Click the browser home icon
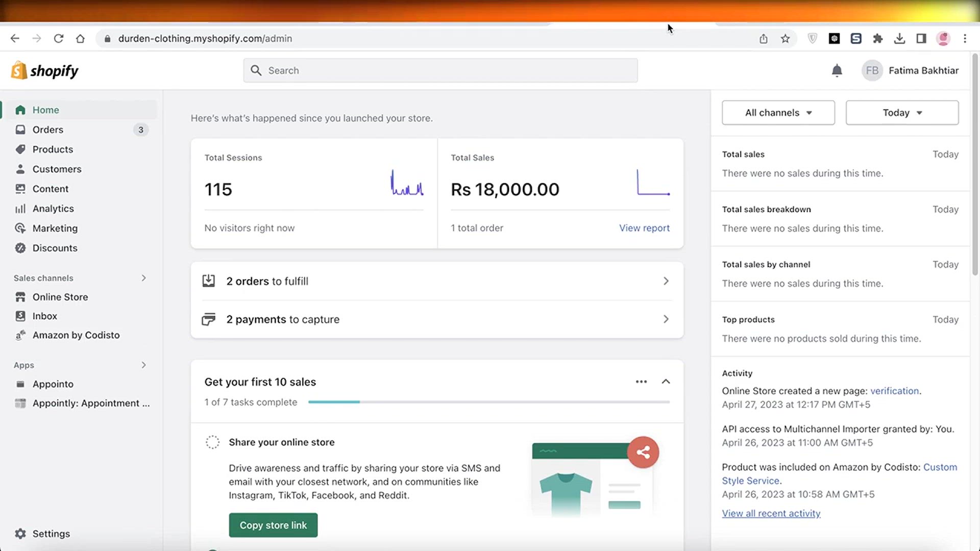980x551 pixels. point(80,38)
